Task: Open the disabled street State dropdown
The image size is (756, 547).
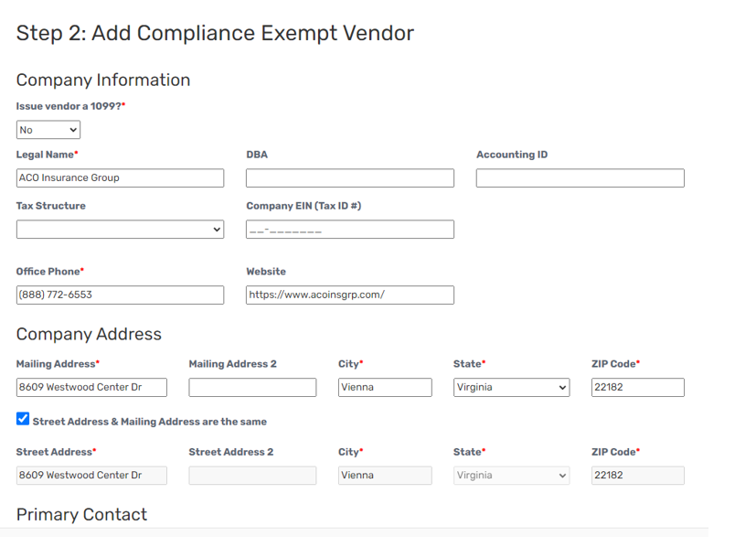Action: [512, 475]
